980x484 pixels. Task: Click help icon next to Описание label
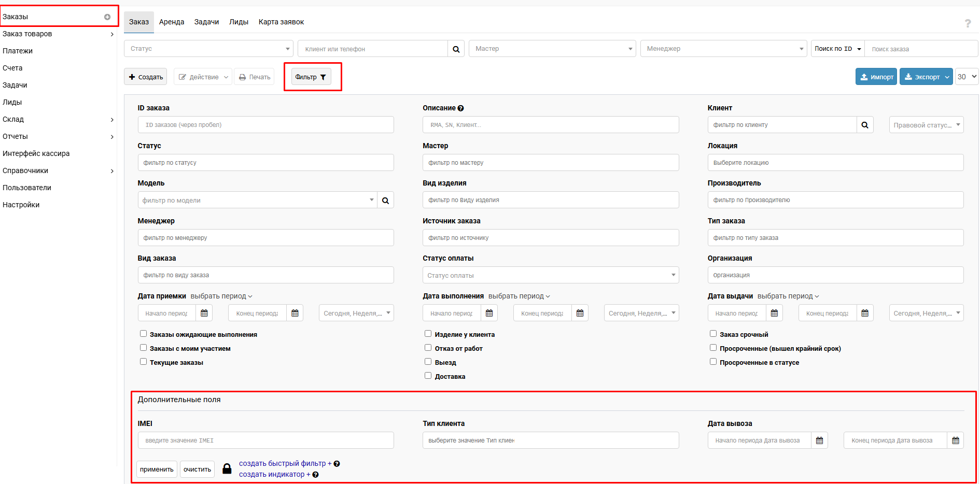pos(460,108)
